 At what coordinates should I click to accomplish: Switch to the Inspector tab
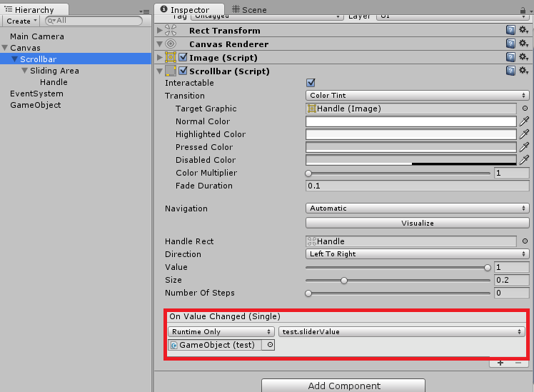tap(188, 10)
